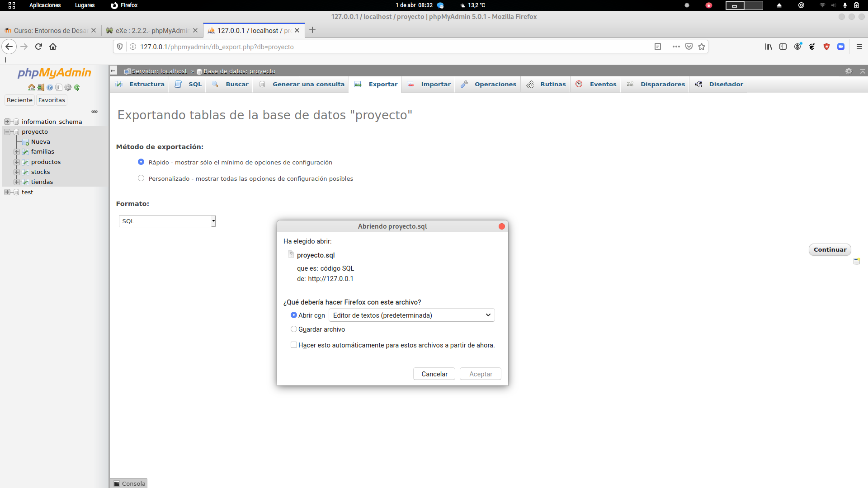Screen dimensions: 868x488
Task: Reload navigation panel green refresh icon
Action: [77, 88]
